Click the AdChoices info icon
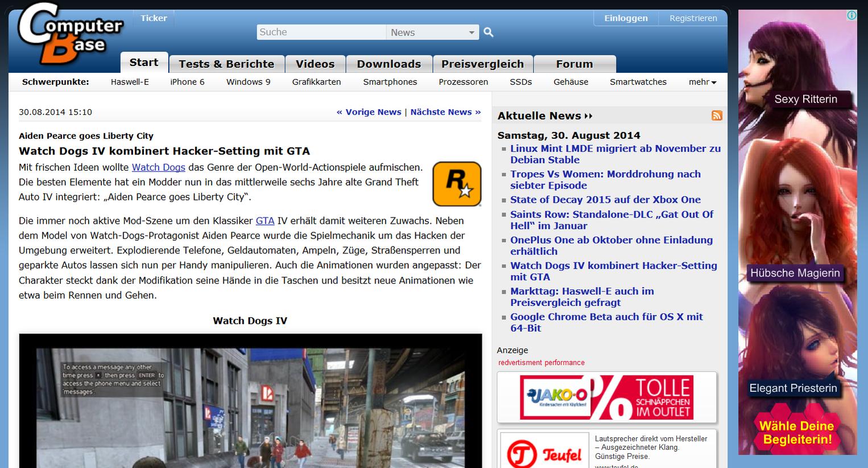Image resolution: width=868 pixels, height=468 pixels. [852, 15]
